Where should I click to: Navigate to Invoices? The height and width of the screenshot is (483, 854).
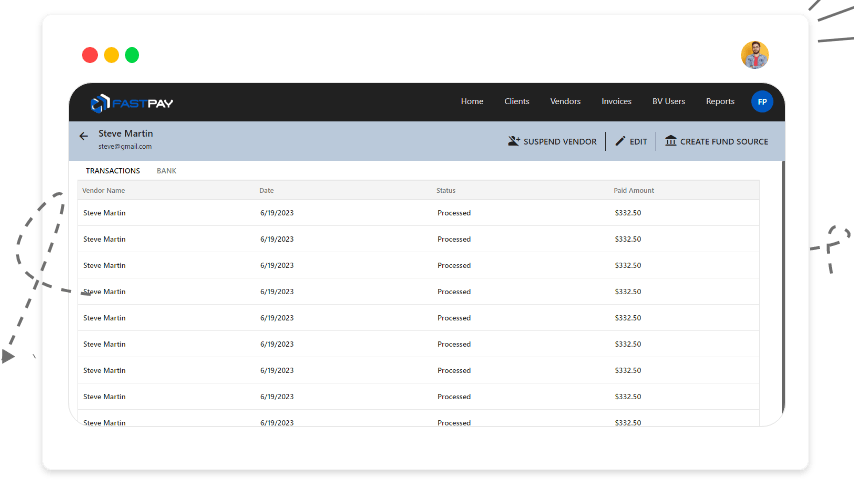click(616, 102)
